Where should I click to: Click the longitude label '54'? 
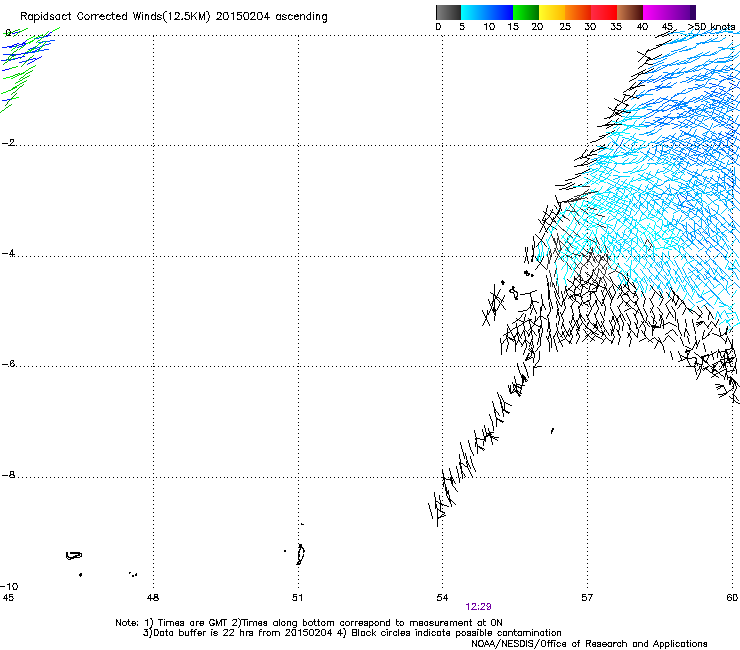pos(442,598)
